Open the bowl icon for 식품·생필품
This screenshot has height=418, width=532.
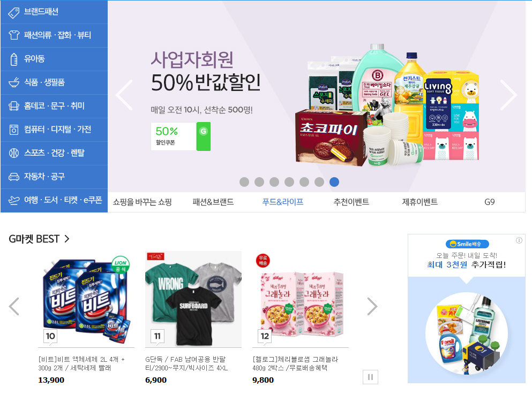[14, 82]
